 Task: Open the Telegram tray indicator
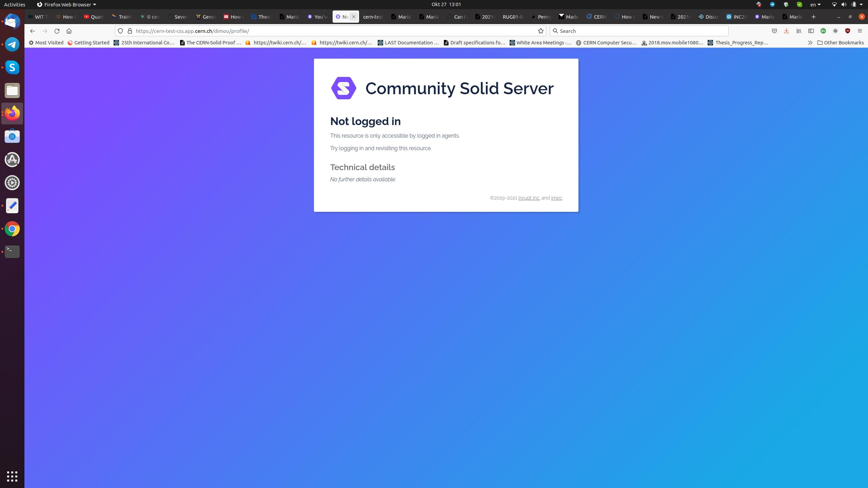pyautogui.click(x=772, y=4)
